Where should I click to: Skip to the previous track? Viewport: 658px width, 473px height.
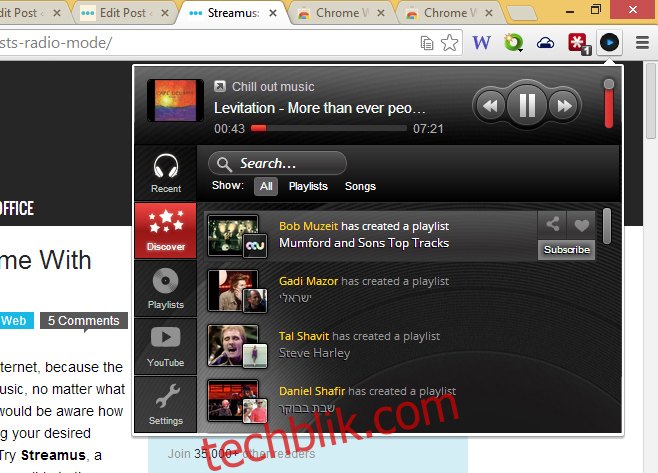[490, 105]
